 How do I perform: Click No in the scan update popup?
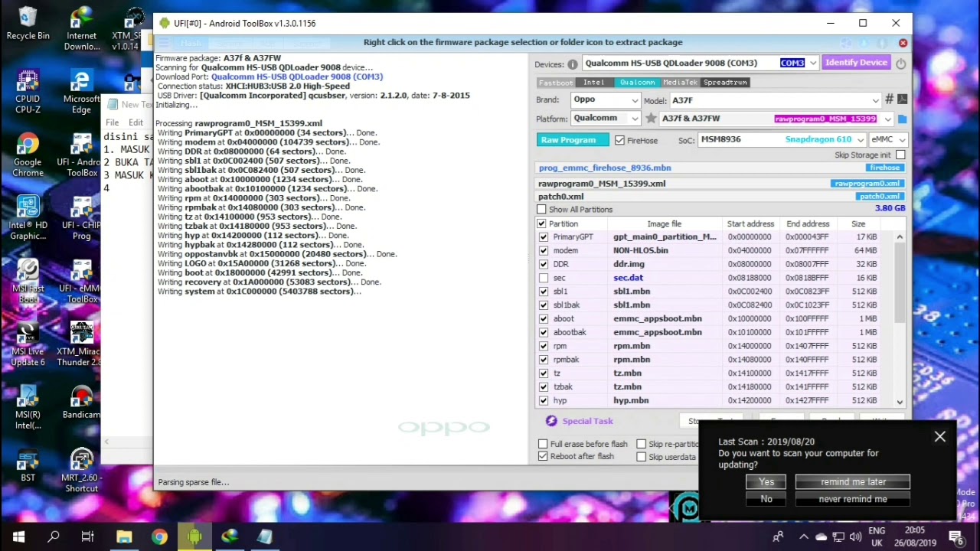tap(766, 499)
